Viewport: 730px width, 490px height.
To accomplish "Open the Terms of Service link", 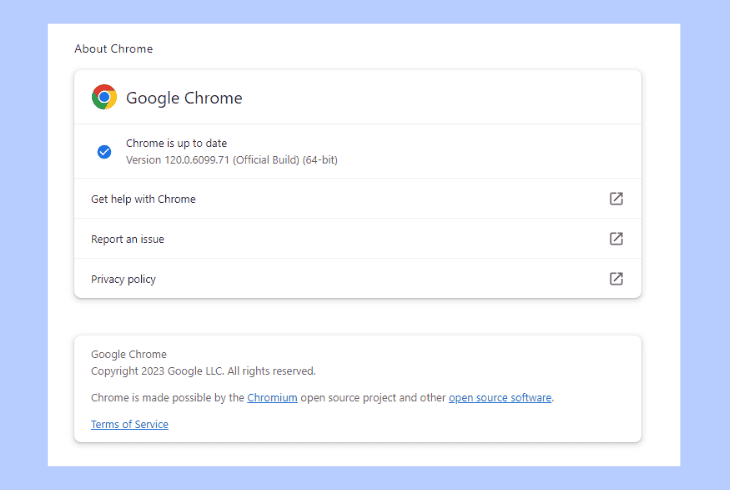I will click(x=129, y=424).
